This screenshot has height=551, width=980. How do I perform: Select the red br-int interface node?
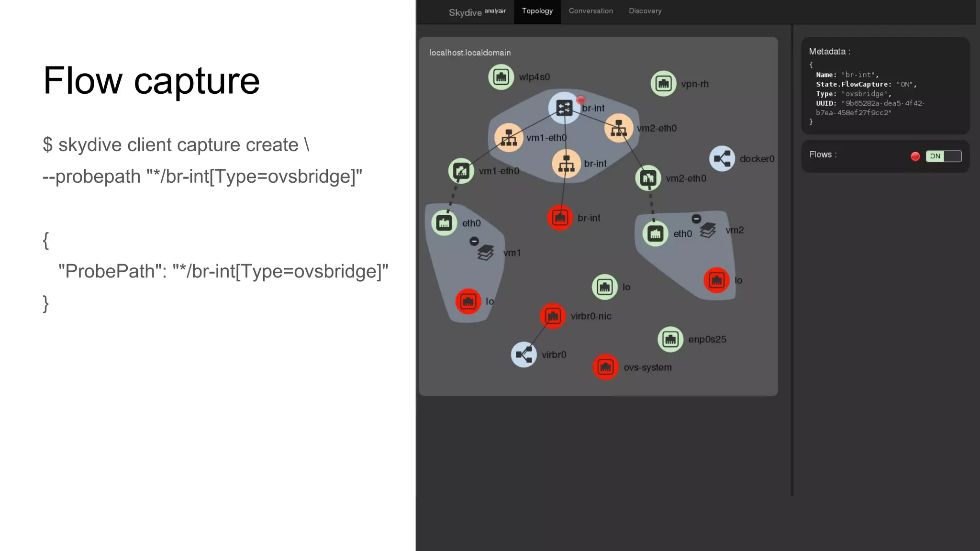(560, 218)
